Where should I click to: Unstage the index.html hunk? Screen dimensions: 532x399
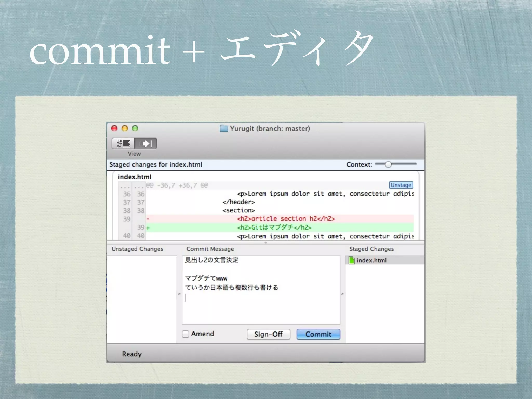click(401, 185)
